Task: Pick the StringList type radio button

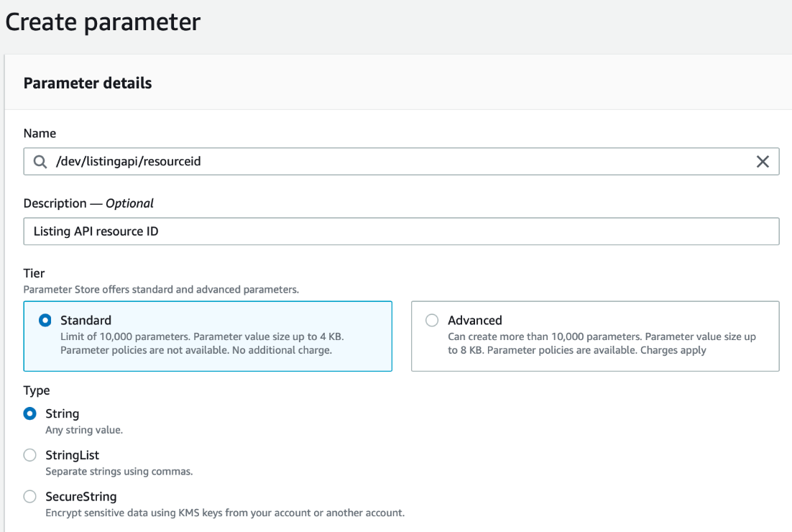Action: 30,455
